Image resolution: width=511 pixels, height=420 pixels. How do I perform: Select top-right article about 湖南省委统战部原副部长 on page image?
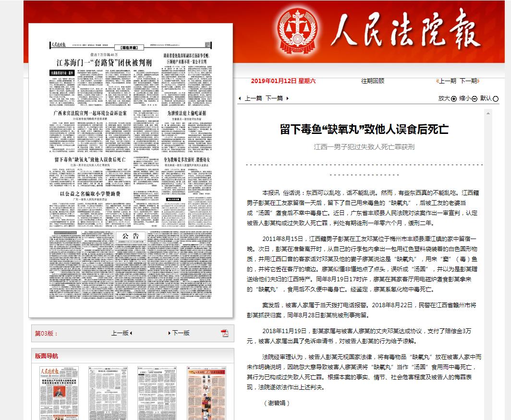click(187, 59)
